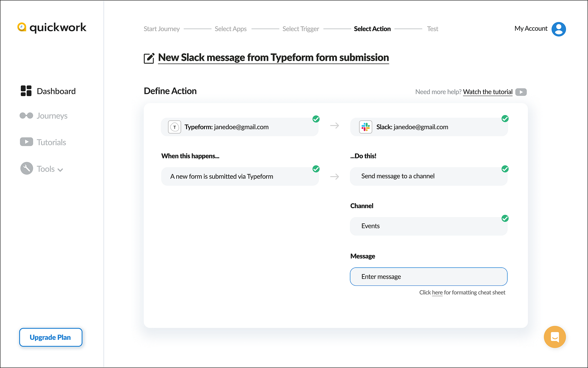Click the Message label
Image resolution: width=588 pixels, height=368 pixels.
point(363,256)
